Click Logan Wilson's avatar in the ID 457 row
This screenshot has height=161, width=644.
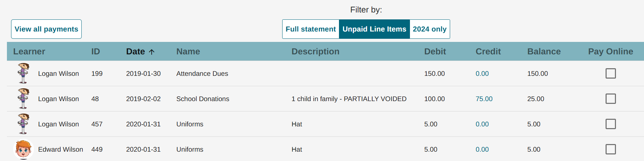point(23,124)
